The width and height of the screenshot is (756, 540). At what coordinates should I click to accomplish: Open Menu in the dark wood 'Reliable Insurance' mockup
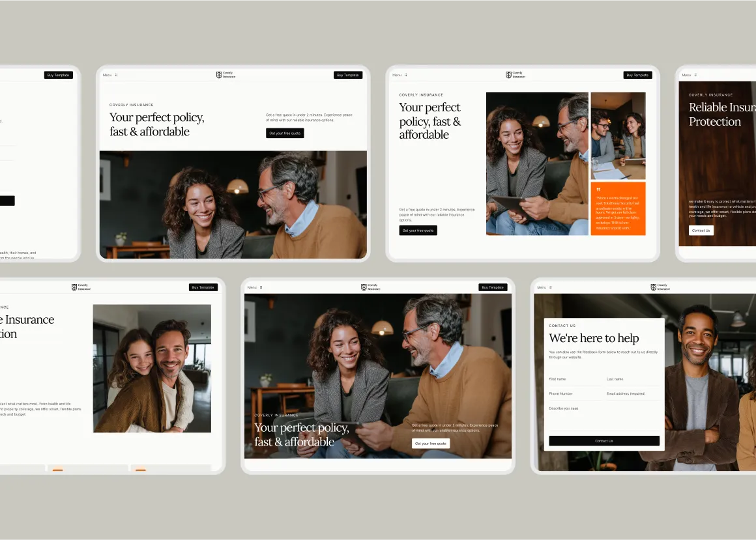(686, 75)
